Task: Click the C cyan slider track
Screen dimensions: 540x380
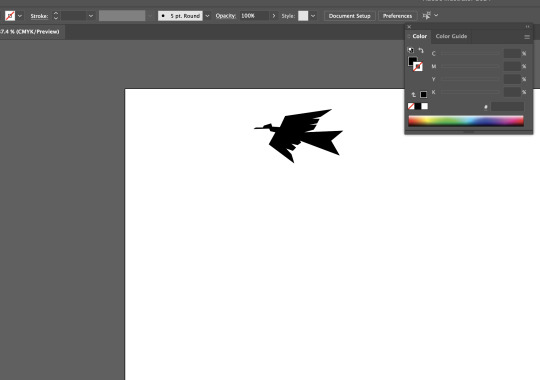Action: 470,53
